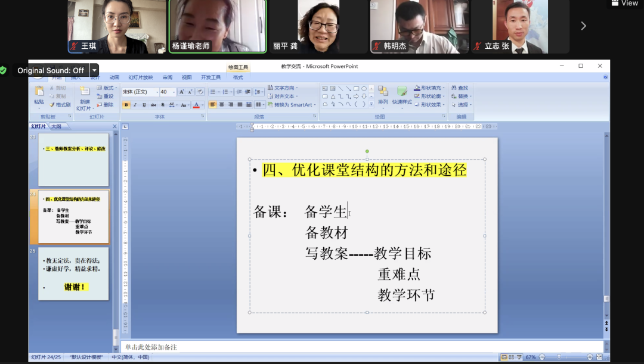644x364 pixels.
Task: Open the 视图 view ribbon tab
Action: [187, 77]
